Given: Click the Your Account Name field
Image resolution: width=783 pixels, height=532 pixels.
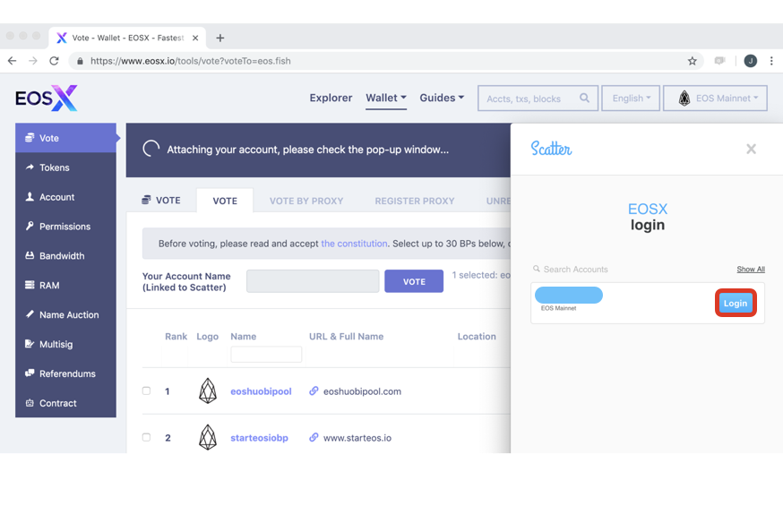Looking at the screenshot, I should [313, 281].
